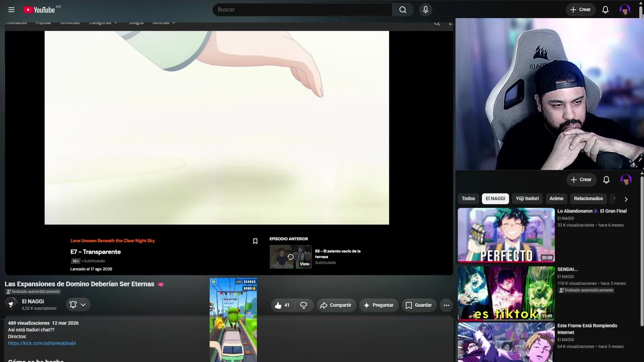The height and width of the screenshot is (362, 644).
Task: Select the El NAGGi filter chip
Action: coord(495,199)
